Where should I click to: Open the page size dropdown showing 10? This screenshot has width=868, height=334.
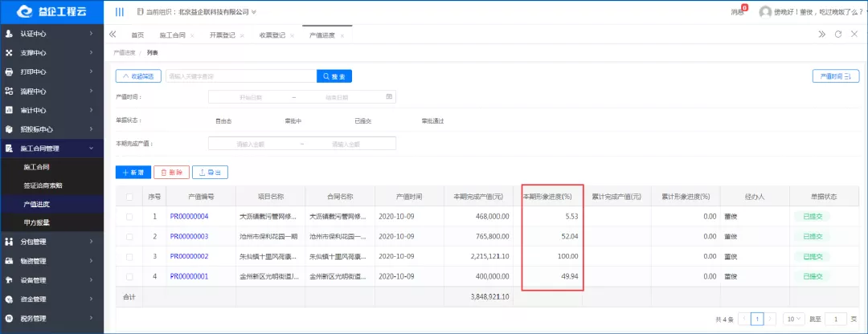pos(796,319)
